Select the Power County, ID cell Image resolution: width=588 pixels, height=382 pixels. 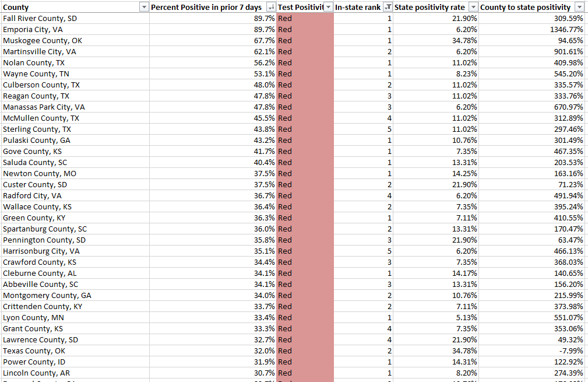tap(75, 362)
